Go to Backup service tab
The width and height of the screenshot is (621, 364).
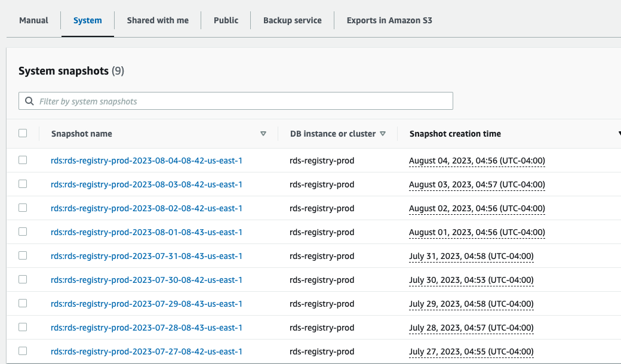292,20
